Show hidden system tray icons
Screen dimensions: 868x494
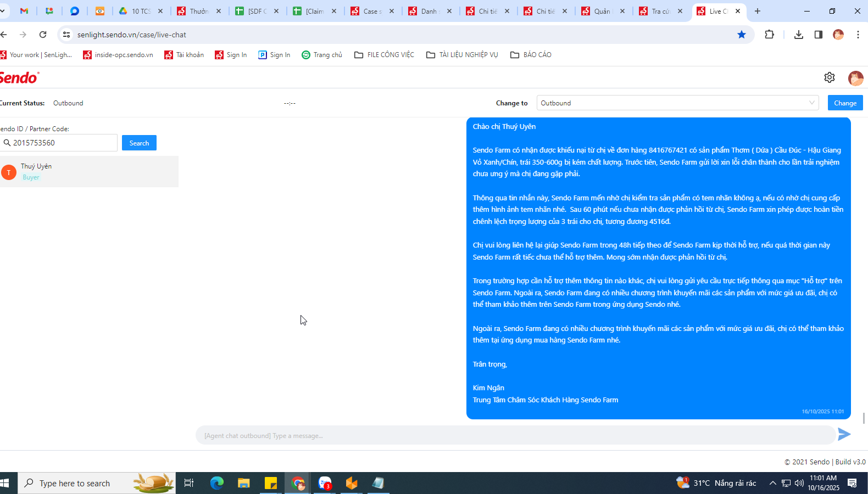[x=772, y=483]
